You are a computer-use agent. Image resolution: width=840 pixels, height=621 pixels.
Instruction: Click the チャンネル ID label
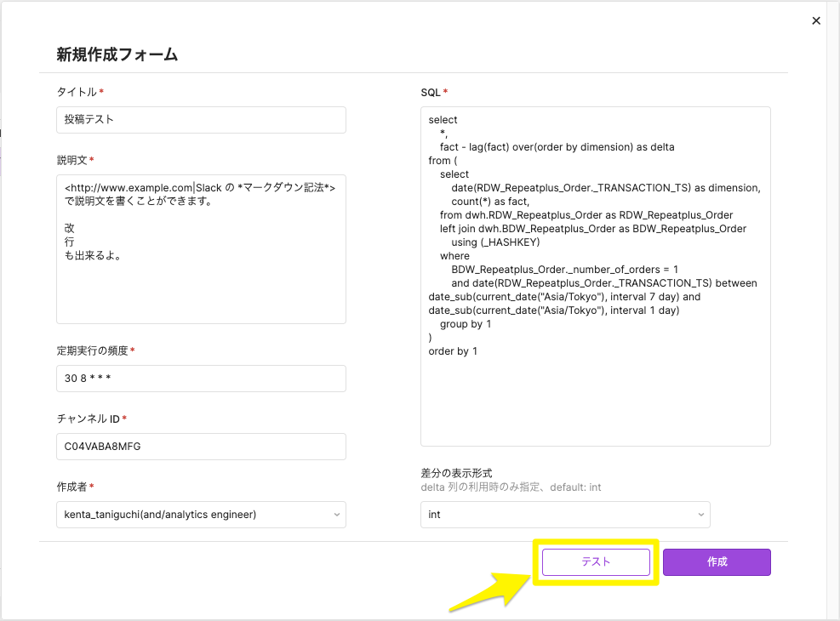(x=88, y=419)
